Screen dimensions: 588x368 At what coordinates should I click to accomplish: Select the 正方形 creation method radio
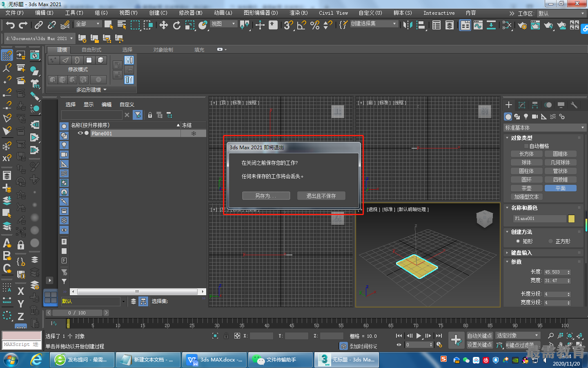coord(550,241)
